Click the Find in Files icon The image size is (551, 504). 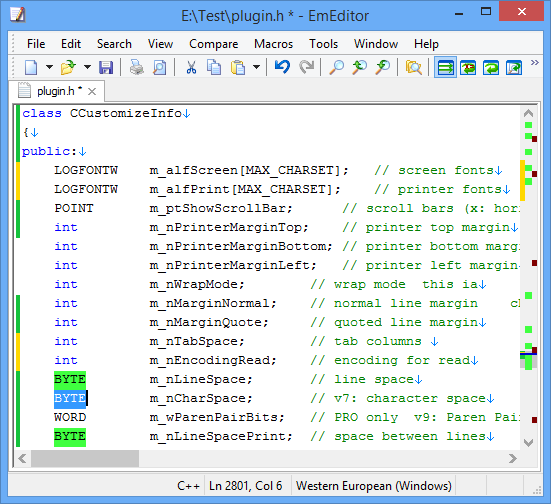pos(413,67)
